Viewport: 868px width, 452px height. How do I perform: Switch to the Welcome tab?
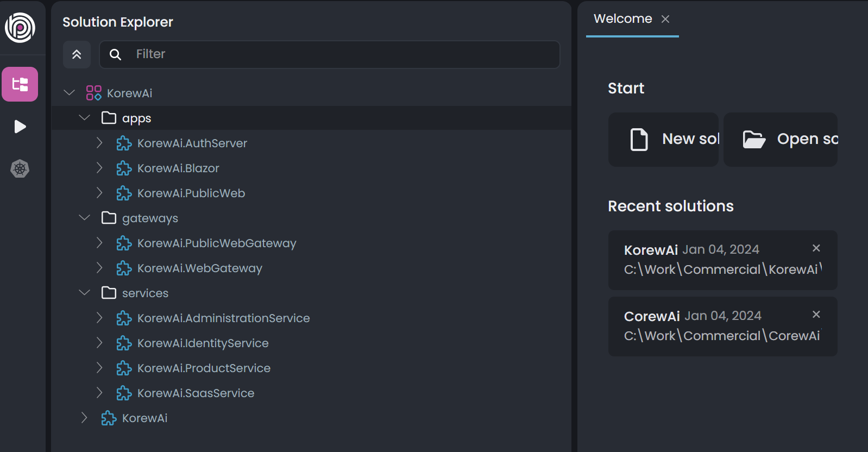(x=622, y=19)
